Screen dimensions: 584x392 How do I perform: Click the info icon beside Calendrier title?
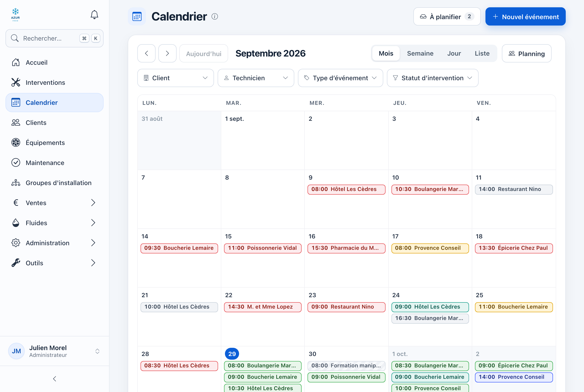[x=215, y=16]
